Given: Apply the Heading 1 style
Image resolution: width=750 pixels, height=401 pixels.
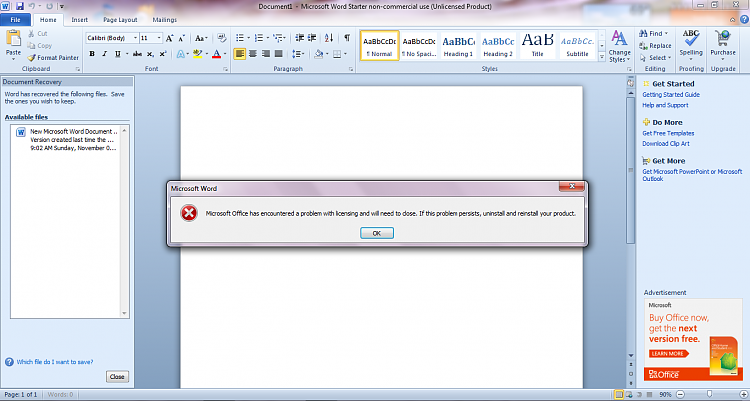Looking at the screenshot, I should point(458,46).
